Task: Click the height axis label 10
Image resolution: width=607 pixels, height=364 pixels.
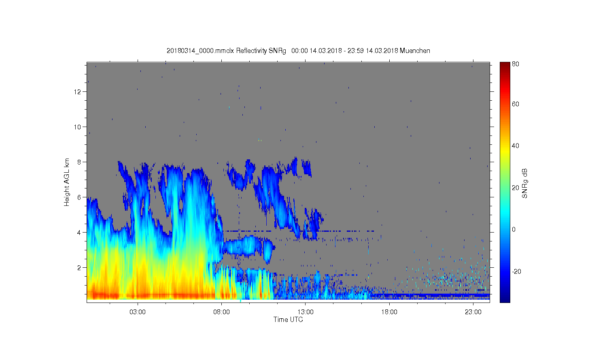Action: (78, 127)
